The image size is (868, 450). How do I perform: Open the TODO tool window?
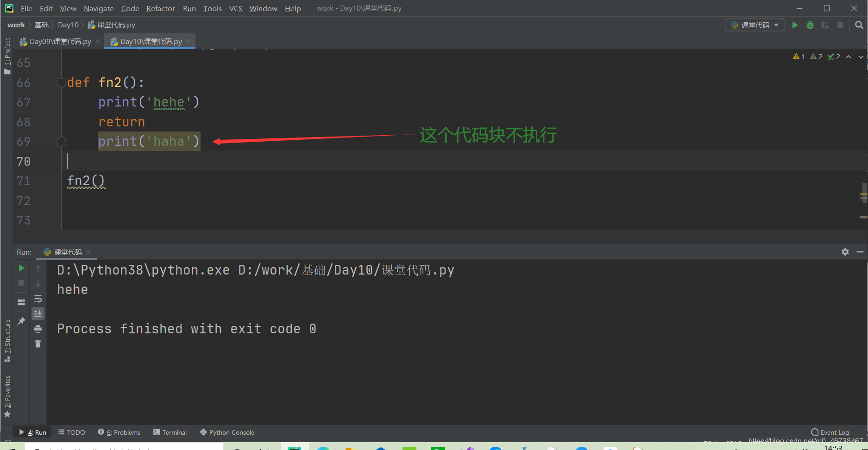[72, 432]
